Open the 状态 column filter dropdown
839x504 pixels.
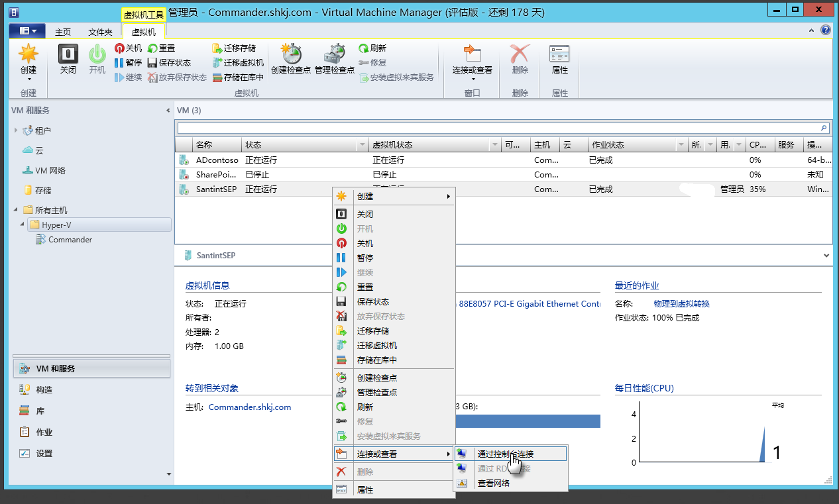coord(362,145)
